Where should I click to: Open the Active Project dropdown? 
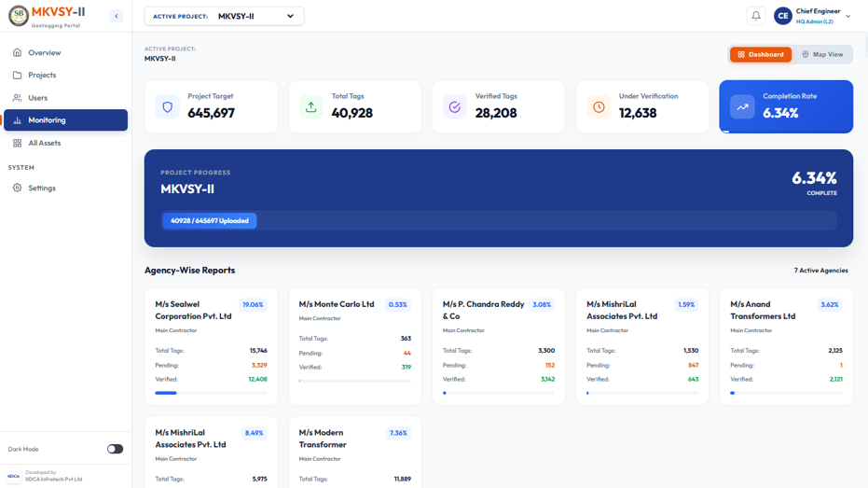coord(224,16)
